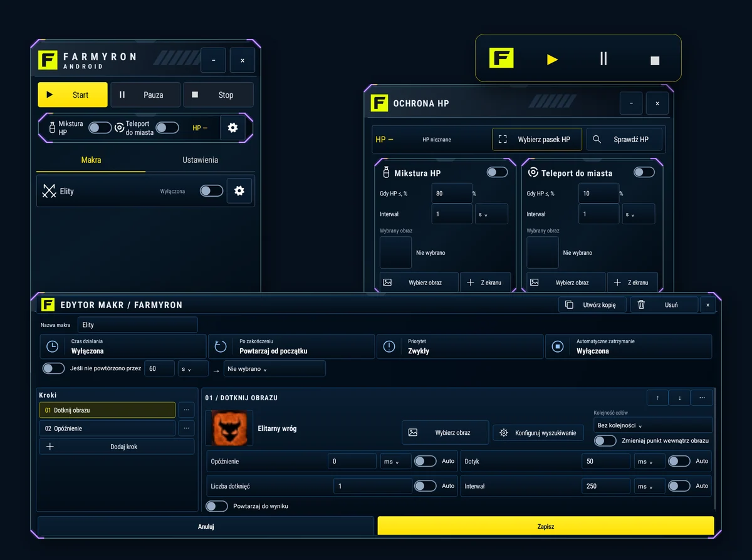Image resolution: width=752 pixels, height=560 pixels.
Task: Click the Po zakończeniu repeat tile
Action: pyautogui.click(x=291, y=346)
